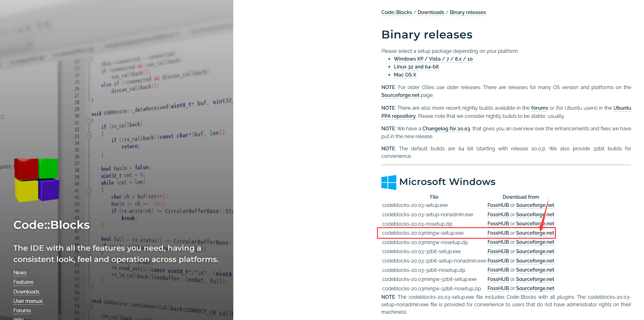Download codeblocks-20.03mingw-nosetup.zip from FossHUB
The image size is (644, 320).
[498, 242]
